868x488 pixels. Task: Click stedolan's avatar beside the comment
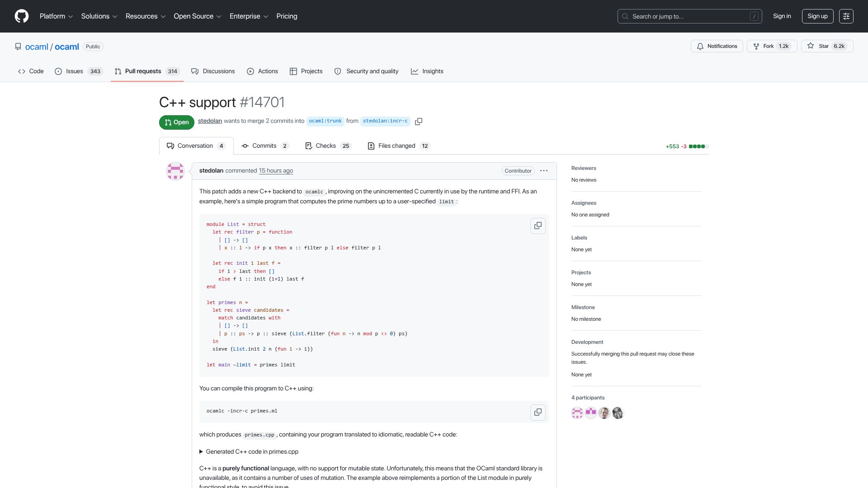[x=175, y=171]
